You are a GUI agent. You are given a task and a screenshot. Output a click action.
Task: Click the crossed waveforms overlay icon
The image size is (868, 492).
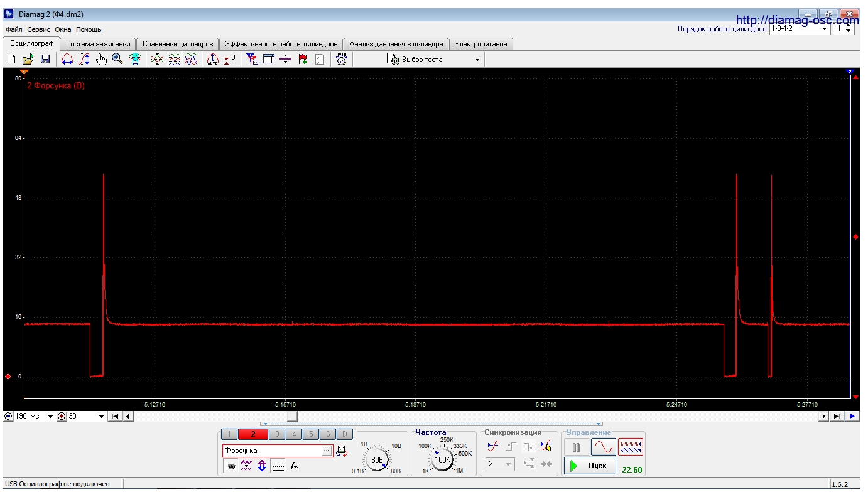coord(158,60)
